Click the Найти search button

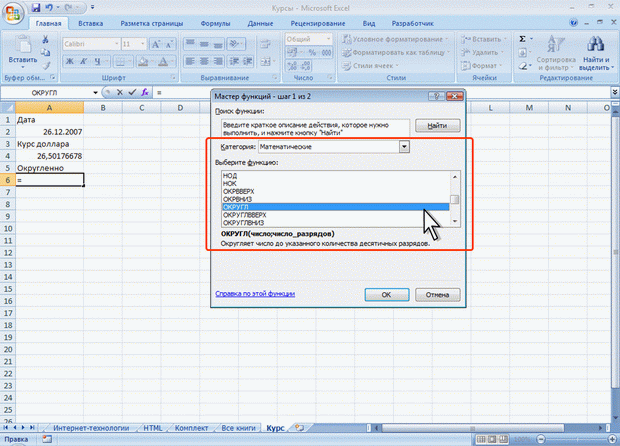tap(429, 127)
